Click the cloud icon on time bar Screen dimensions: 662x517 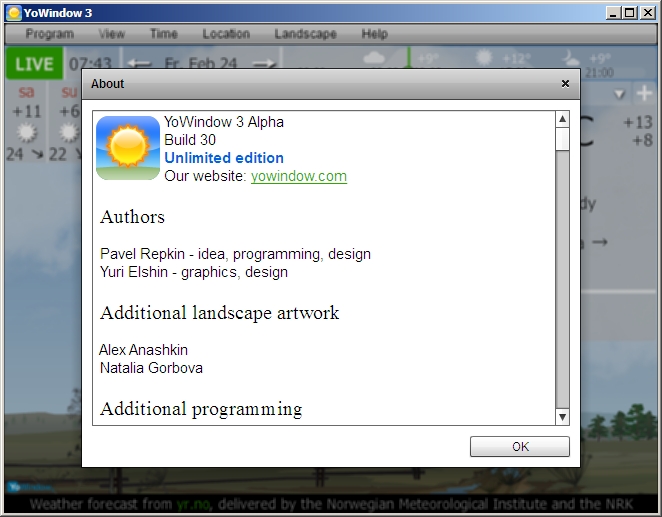click(x=374, y=58)
